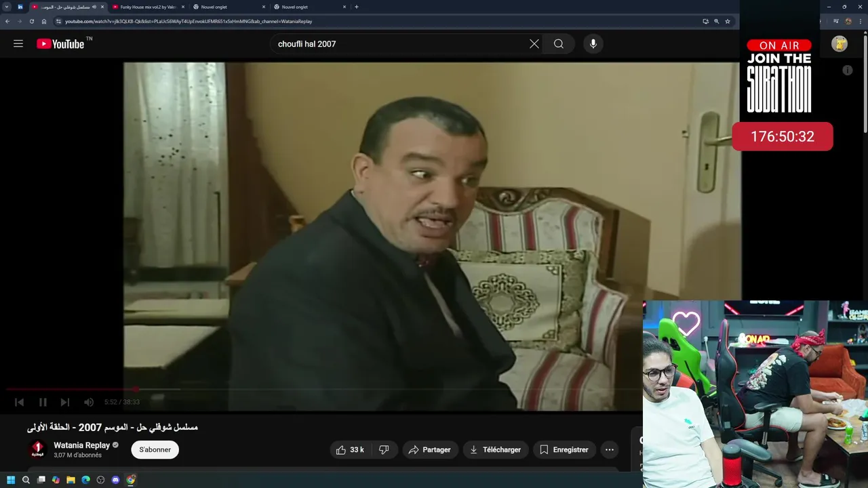Open the Chrome profile avatar
This screenshot has height=488, width=868.
tap(848, 21)
